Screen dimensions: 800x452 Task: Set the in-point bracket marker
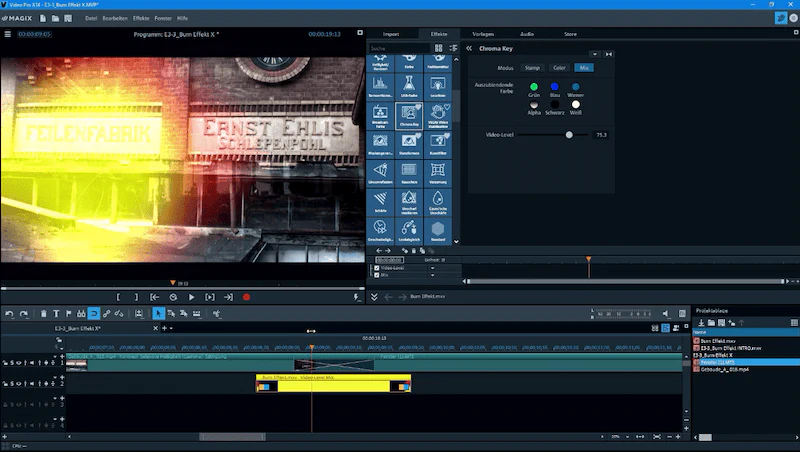118,297
